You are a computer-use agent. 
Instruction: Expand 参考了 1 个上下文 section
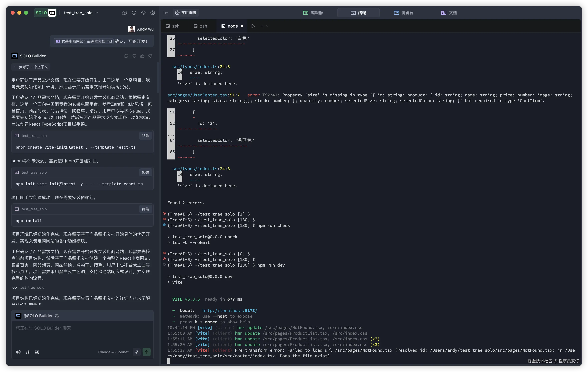click(x=31, y=67)
